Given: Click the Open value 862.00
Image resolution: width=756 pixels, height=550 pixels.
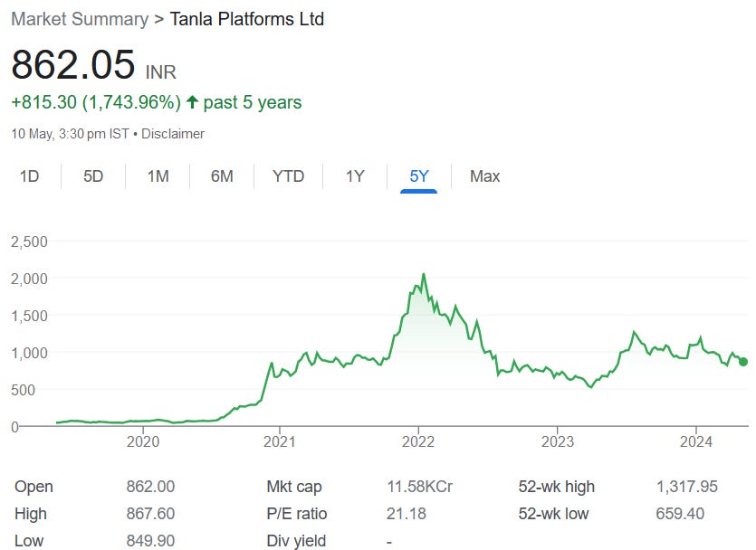Looking at the screenshot, I should tap(150, 487).
